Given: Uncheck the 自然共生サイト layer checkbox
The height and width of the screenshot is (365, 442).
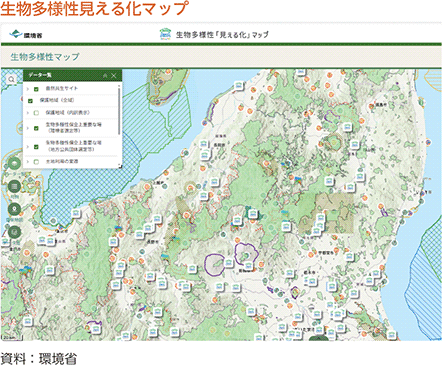Looking at the screenshot, I should pyautogui.click(x=36, y=89).
